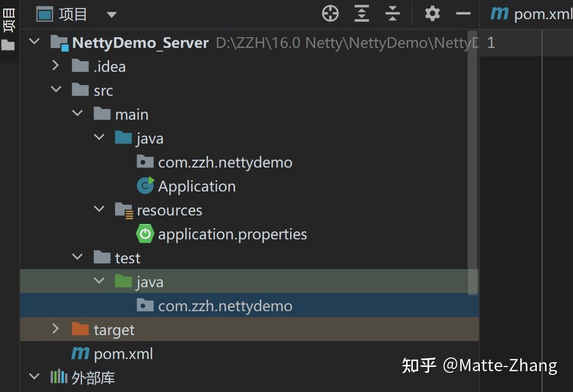573x392 pixels.
Task: Click the Expand All toolbar icon
Action: tap(362, 14)
